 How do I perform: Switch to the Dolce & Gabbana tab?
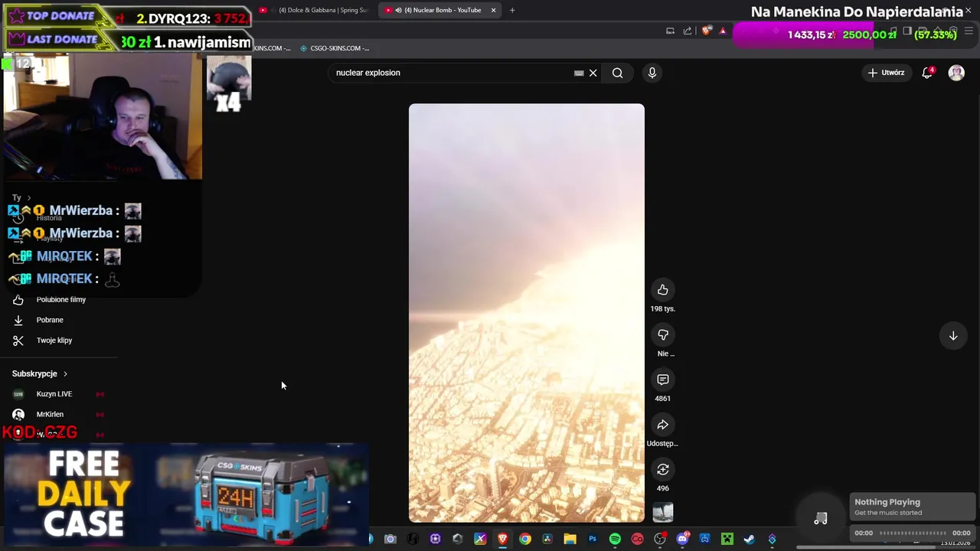point(315,10)
